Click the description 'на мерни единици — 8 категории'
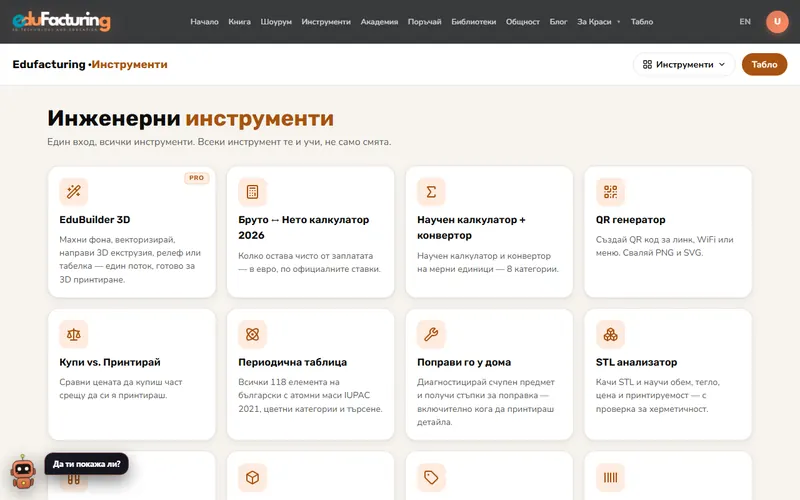This screenshot has height=500, width=800. [x=488, y=269]
